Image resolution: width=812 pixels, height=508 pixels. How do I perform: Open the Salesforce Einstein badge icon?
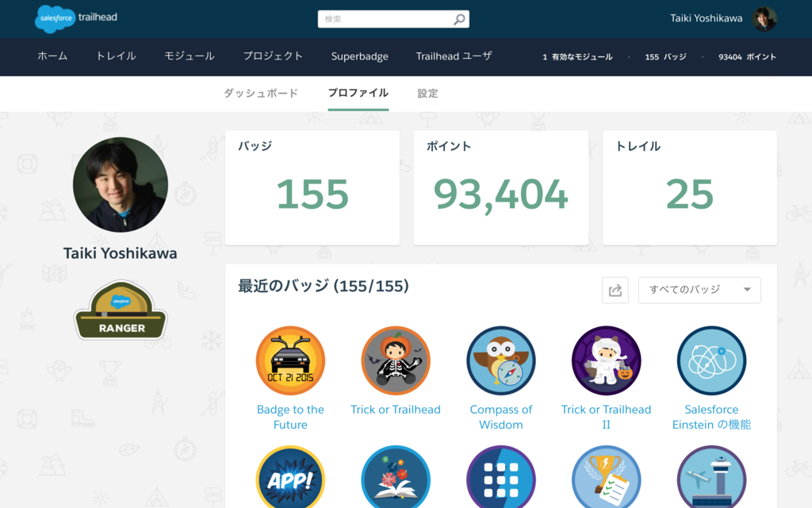coord(711,360)
